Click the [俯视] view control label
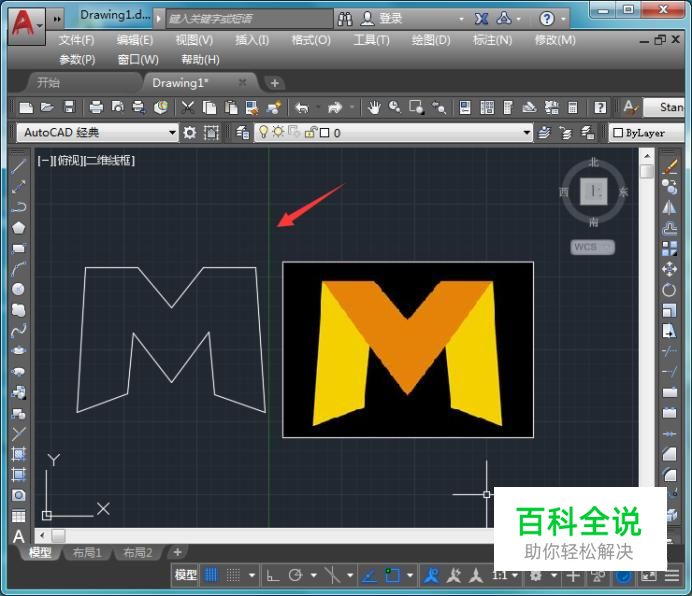Viewport: 692px width, 596px height. coord(68,160)
